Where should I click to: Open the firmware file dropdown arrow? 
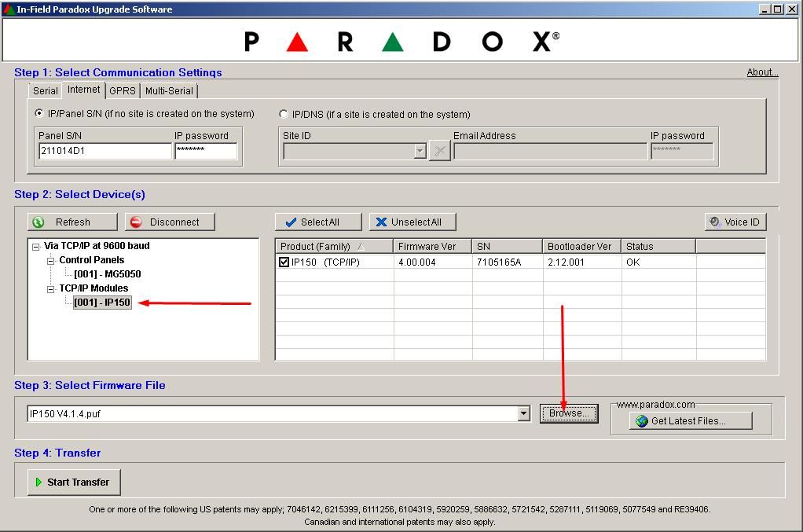523,413
